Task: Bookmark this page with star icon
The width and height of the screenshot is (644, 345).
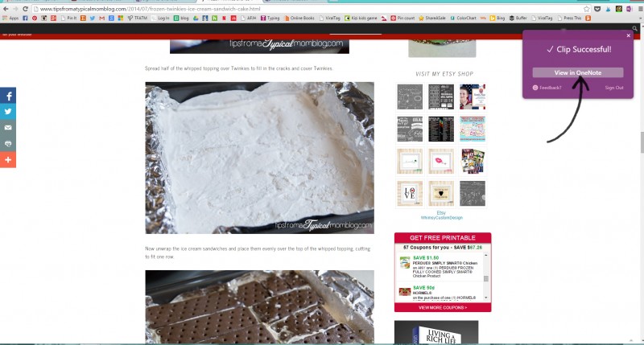Action: (x=587, y=8)
